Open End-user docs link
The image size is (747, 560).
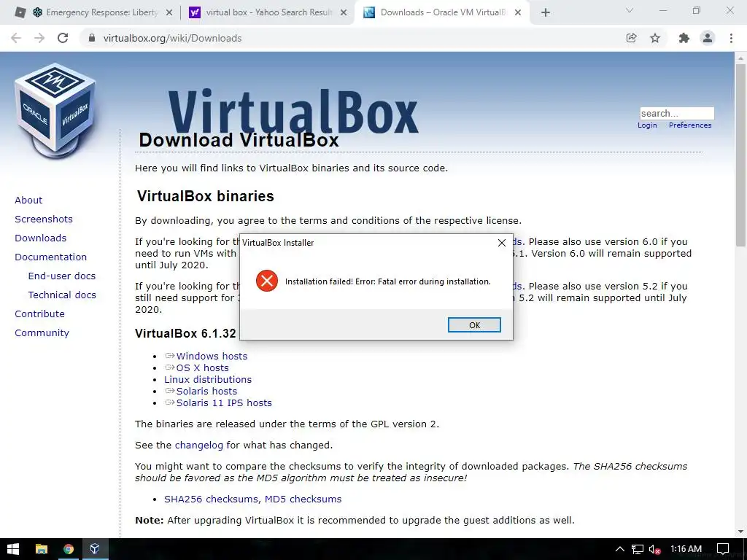click(x=62, y=276)
